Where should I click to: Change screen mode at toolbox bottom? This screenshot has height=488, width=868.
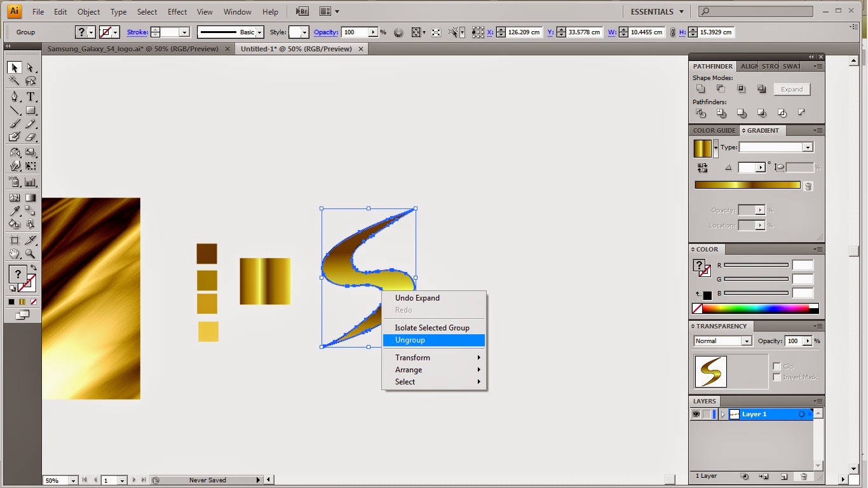pos(22,315)
